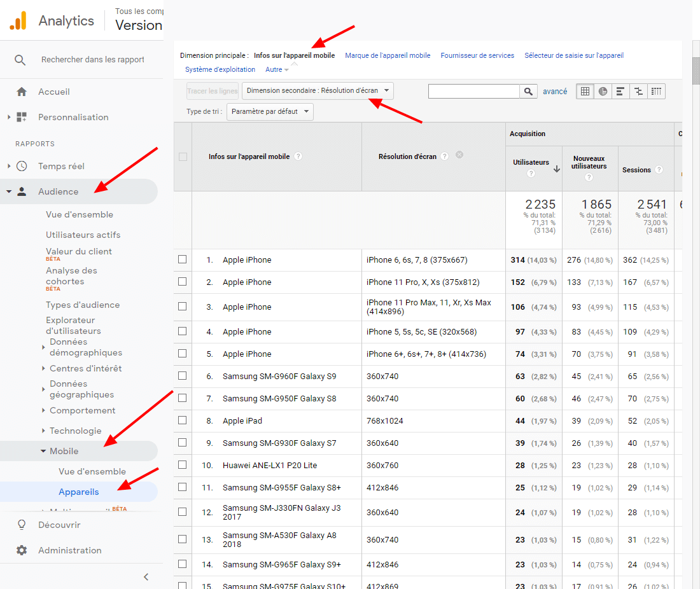
Task: Click help icon beside Résolution d'écran header
Action: [x=445, y=156]
